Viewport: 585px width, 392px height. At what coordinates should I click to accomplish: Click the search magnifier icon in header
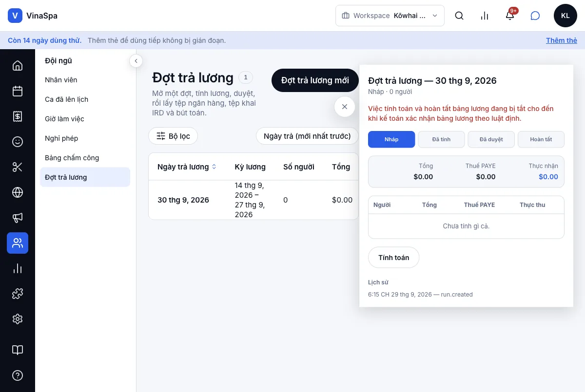[459, 16]
